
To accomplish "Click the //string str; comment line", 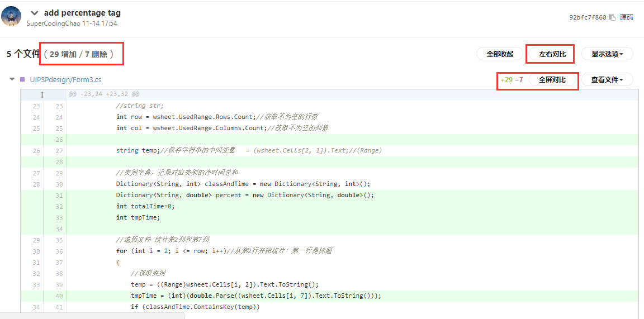I will click(140, 106).
